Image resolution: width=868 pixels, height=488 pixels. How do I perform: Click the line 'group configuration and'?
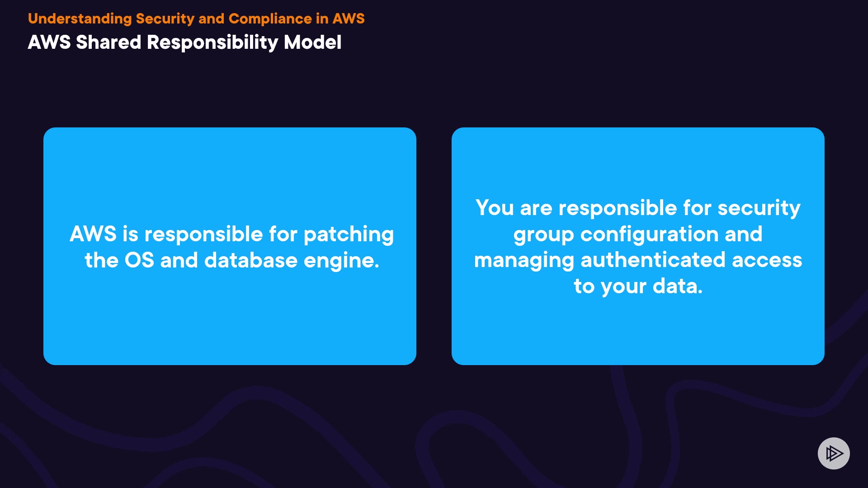pyautogui.click(x=638, y=234)
